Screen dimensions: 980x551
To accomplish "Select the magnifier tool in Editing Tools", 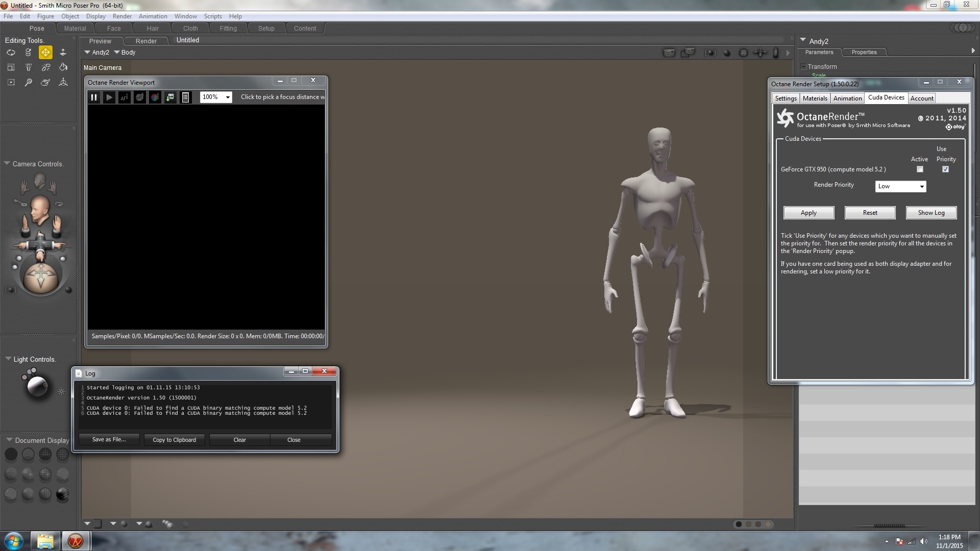I will click(x=28, y=82).
